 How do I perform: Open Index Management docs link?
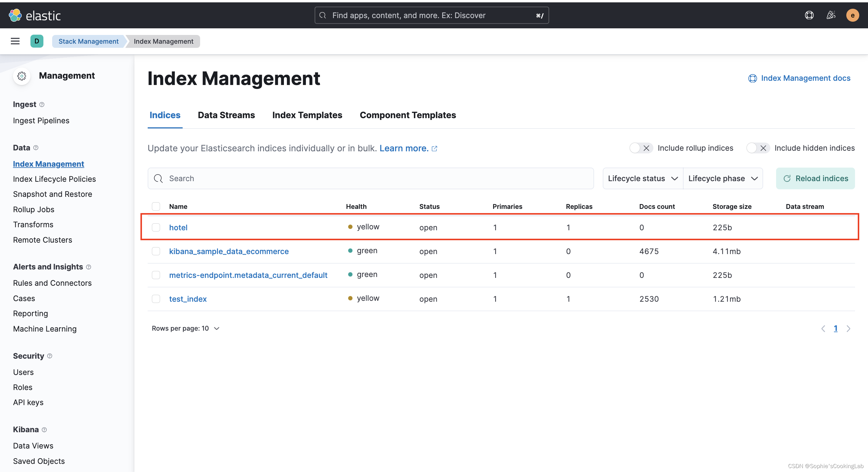(x=800, y=78)
